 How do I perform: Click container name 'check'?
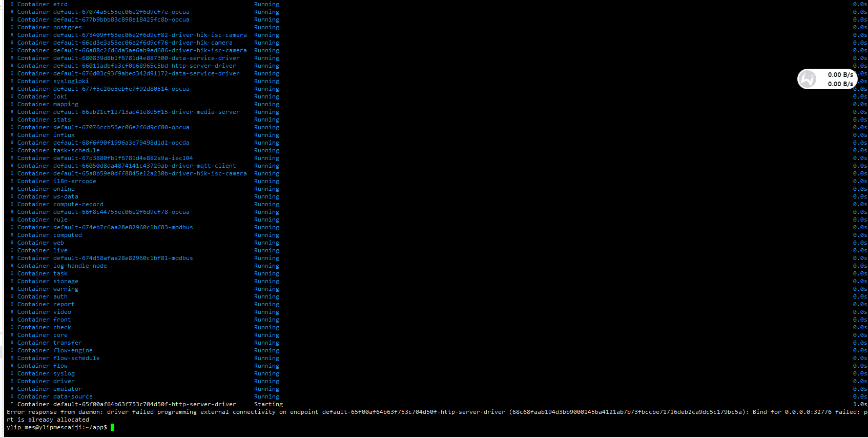(x=62, y=327)
